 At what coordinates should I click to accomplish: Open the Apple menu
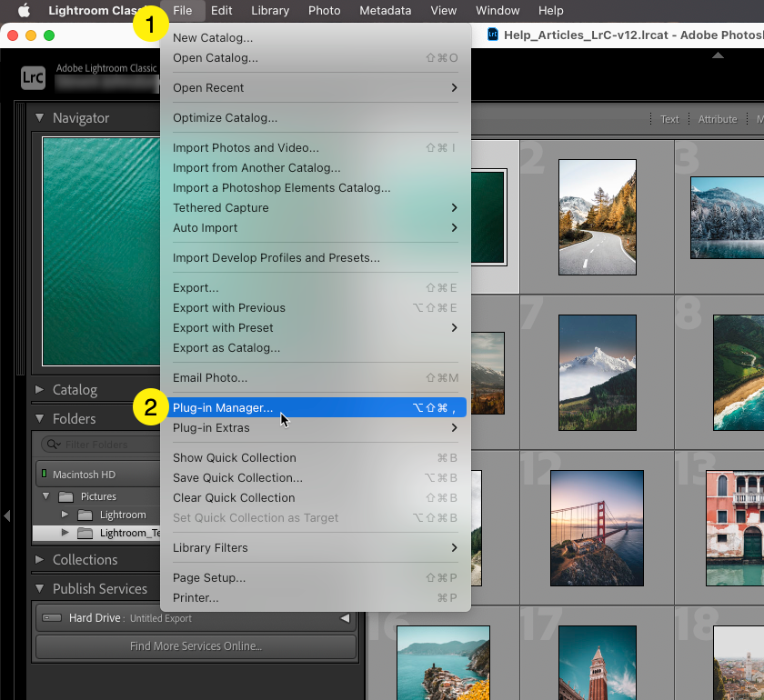pos(24,10)
